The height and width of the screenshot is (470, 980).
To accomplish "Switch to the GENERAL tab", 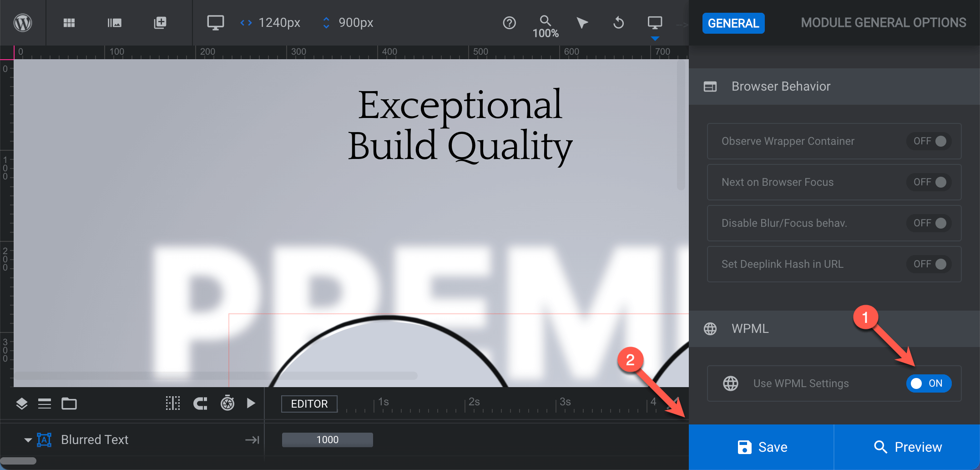I will 733,23.
